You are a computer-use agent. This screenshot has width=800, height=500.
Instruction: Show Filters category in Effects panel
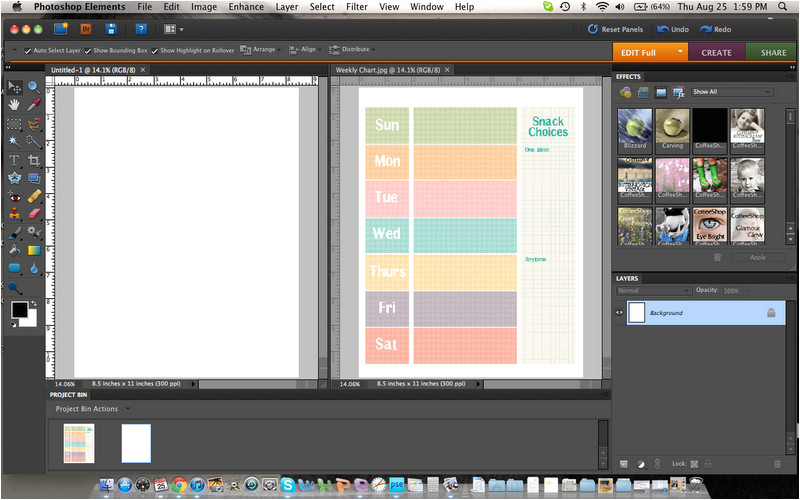click(x=626, y=92)
